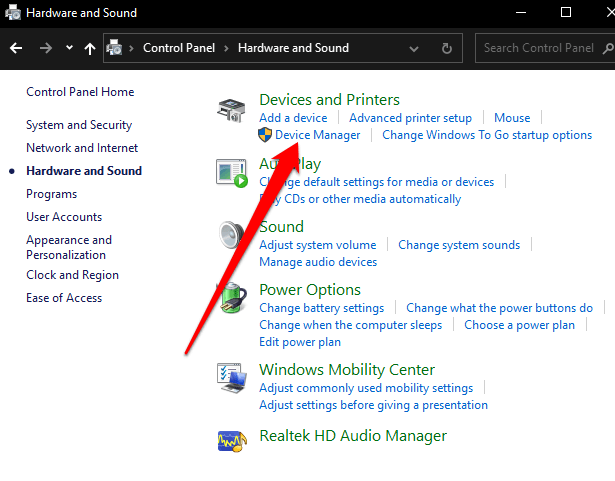Viewport: 615px width, 481px height.
Task: Select Network and Internet in sidebar
Action: 82,148
